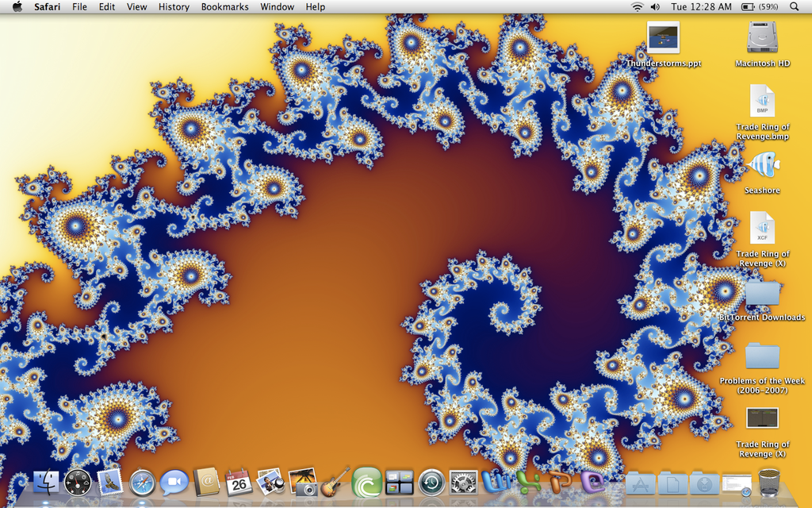Image resolution: width=812 pixels, height=508 pixels.
Task: Click the Spotlight search magnifier
Action: pyautogui.click(x=795, y=6)
